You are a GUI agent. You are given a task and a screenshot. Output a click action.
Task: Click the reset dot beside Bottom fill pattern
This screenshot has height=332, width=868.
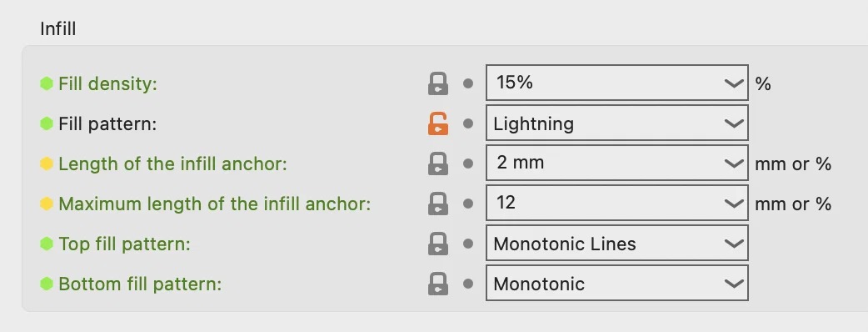click(468, 284)
